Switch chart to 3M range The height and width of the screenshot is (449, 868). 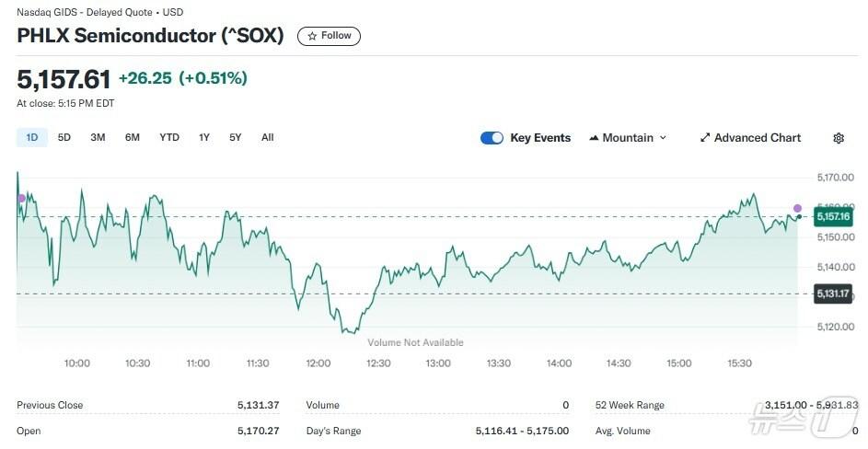(98, 138)
